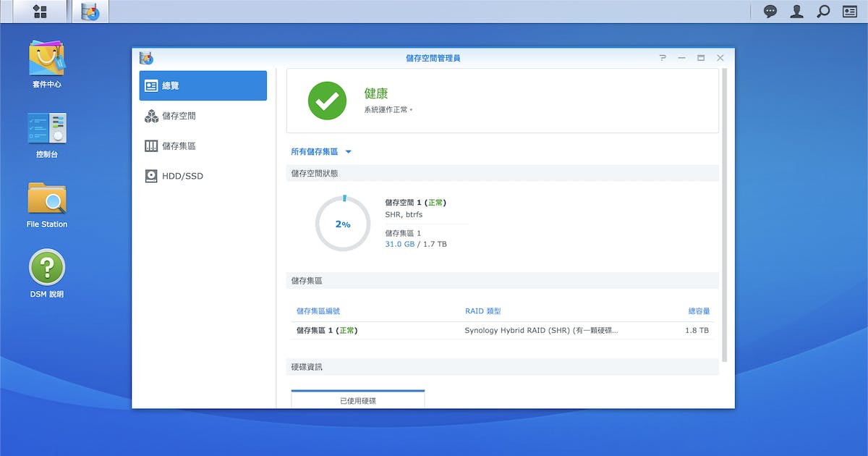The width and height of the screenshot is (868, 456).
Task: Open the widgets panel icon
Action: 849,12
